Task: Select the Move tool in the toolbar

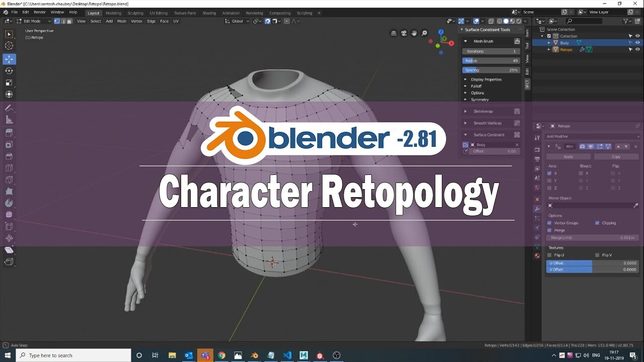Action: click(x=9, y=59)
